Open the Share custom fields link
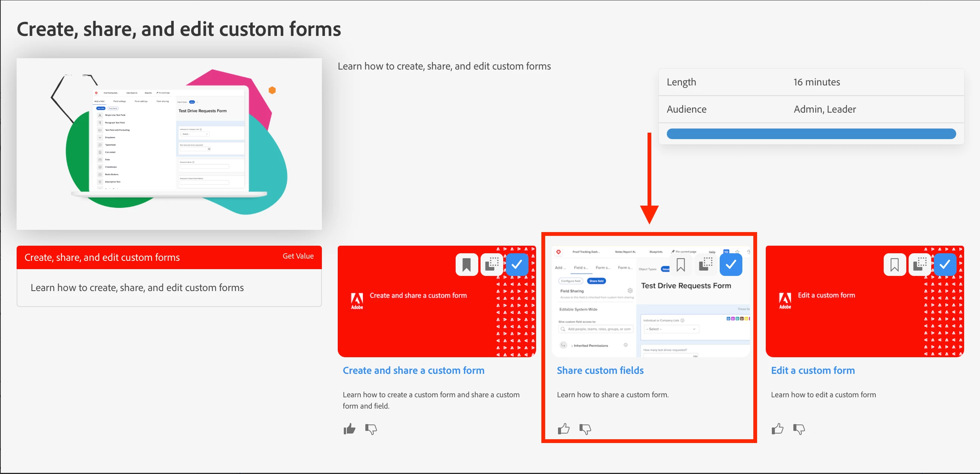The image size is (980, 474). coord(600,370)
